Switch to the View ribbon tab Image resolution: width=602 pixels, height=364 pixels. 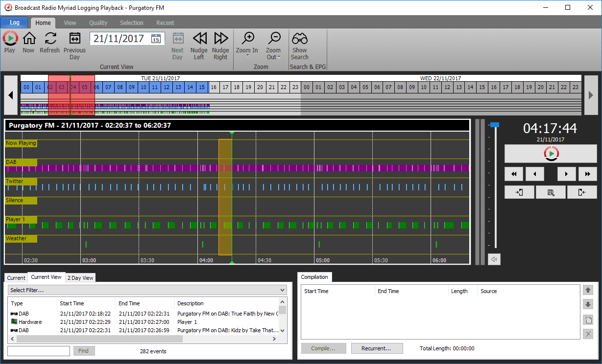(x=70, y=23)
